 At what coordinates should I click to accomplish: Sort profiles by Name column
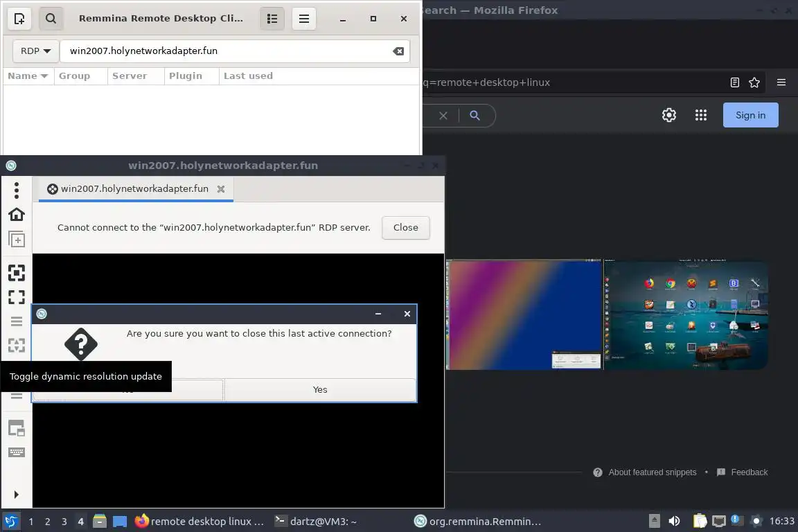tap(28, 76)
